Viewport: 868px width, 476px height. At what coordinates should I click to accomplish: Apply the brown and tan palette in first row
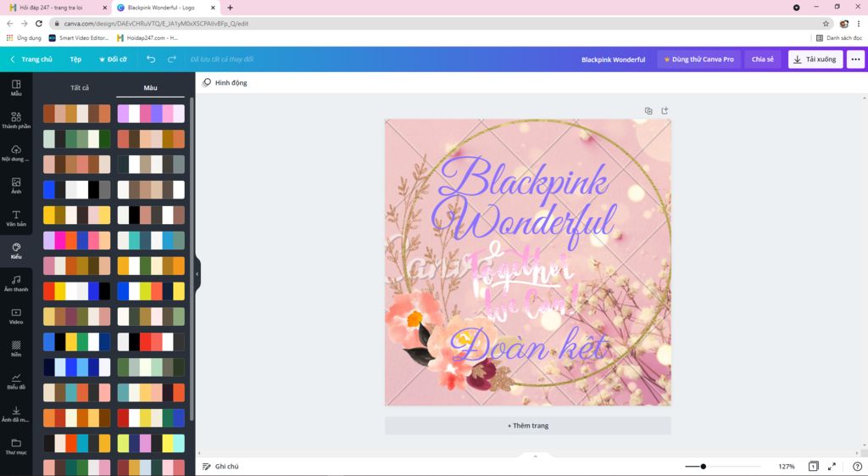click(77, 114)
